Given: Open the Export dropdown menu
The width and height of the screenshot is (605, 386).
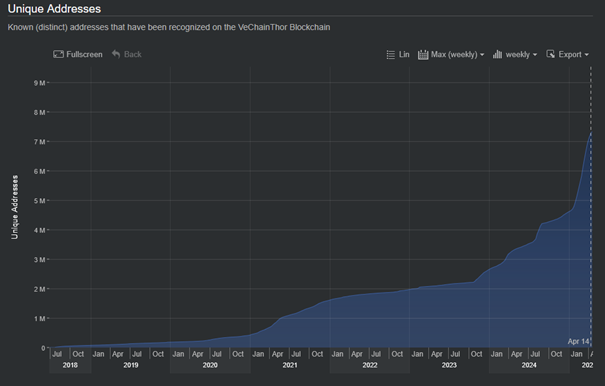Looking at the screenshot, I should pos(568,54).
